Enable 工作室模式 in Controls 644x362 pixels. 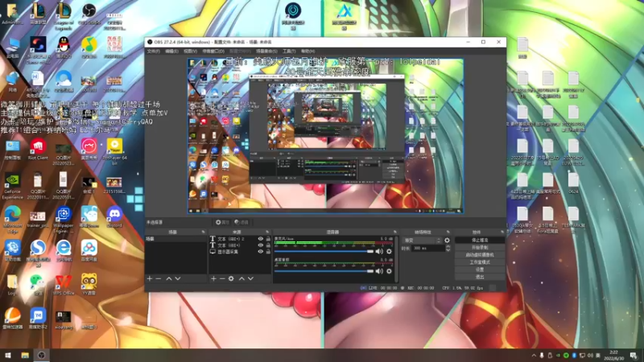(480, 262)
